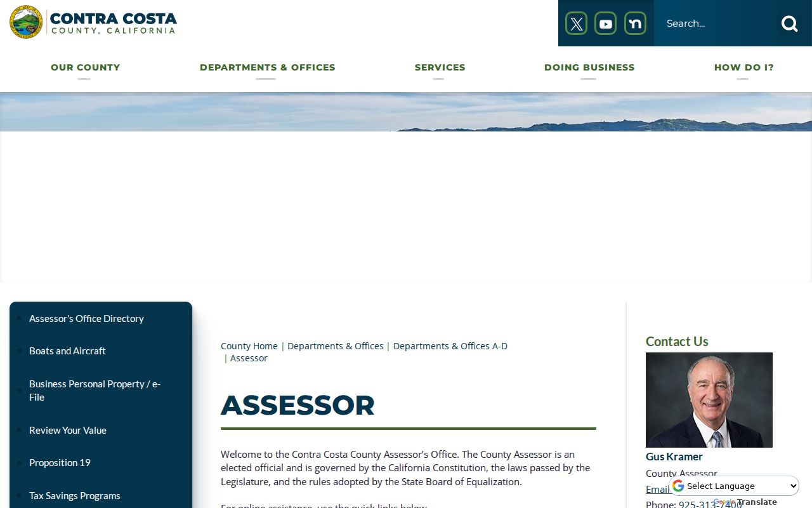Expand the Select Language dropdown
The height and width of the screenshot is (508, 812).
(735, 486)
